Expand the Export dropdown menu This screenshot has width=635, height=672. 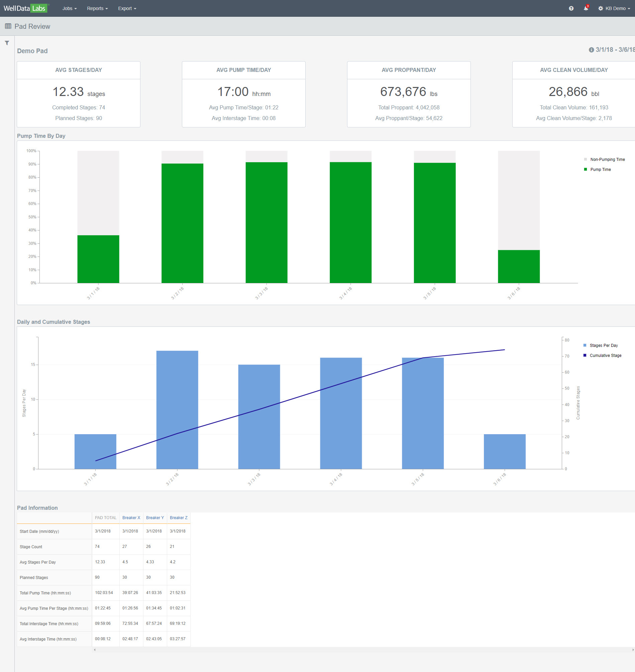coord(127,8)
